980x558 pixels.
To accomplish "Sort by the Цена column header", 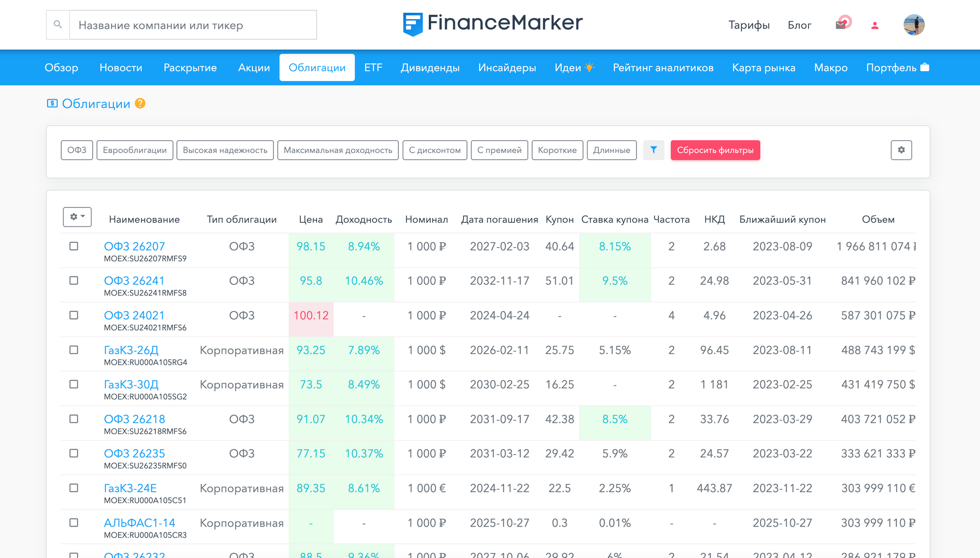I will tap(311, 219).
